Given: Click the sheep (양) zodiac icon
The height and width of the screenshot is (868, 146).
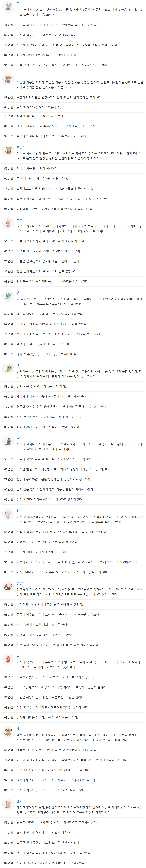Looking at the screenshot, I should point(8,513).
